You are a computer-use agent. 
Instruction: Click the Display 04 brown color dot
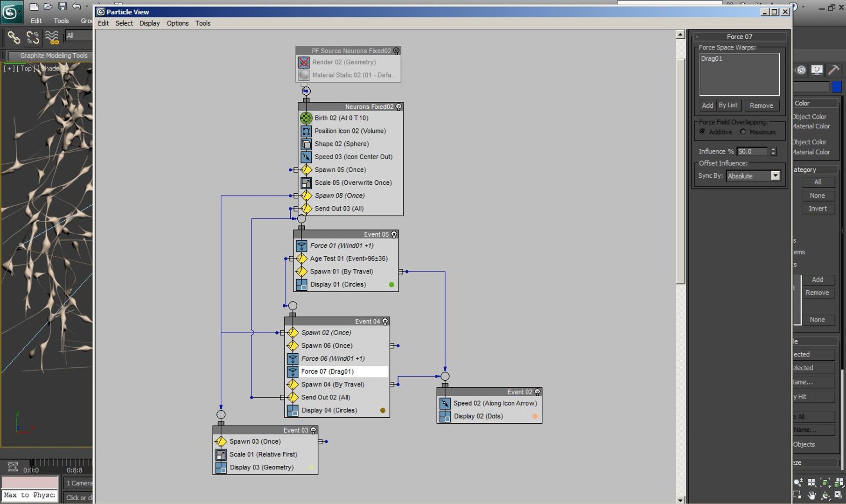(383, 411)
